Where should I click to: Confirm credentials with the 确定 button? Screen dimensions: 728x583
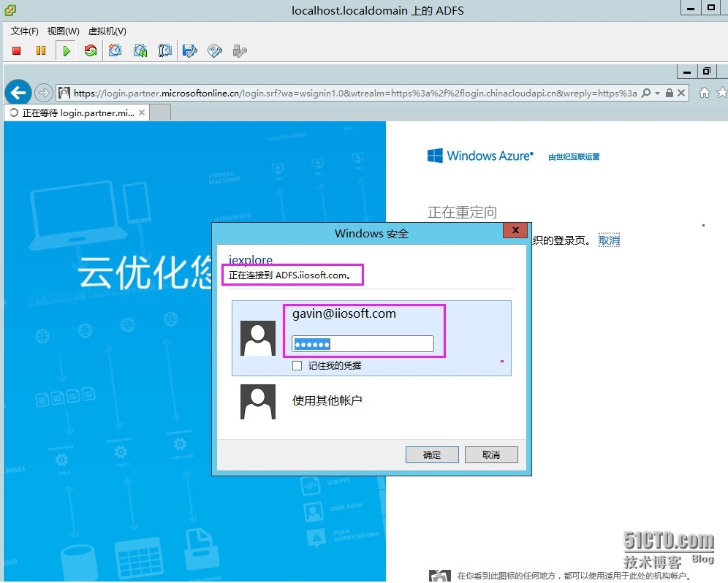point(432,455)
